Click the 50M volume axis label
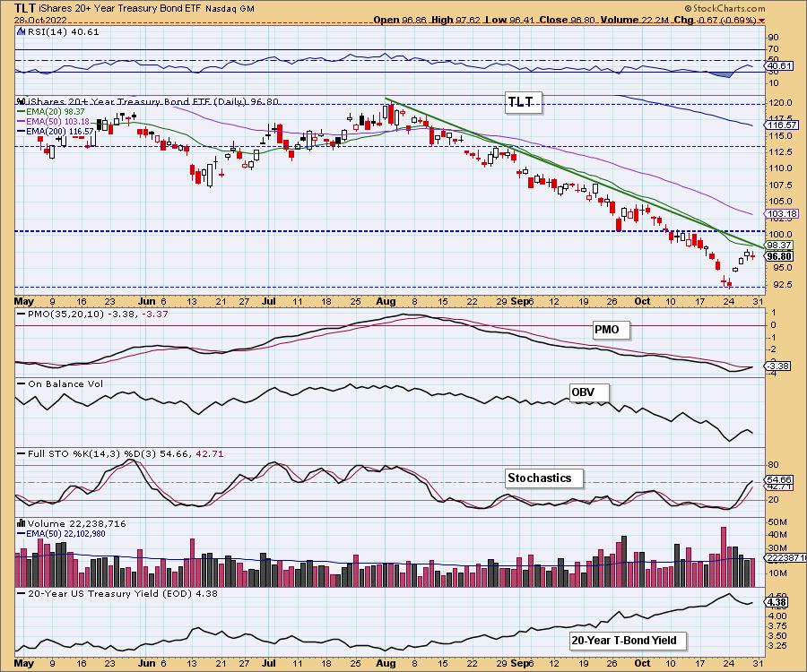Image resolution: width=807 pixels, height=672 pixels. coord(777,522)
